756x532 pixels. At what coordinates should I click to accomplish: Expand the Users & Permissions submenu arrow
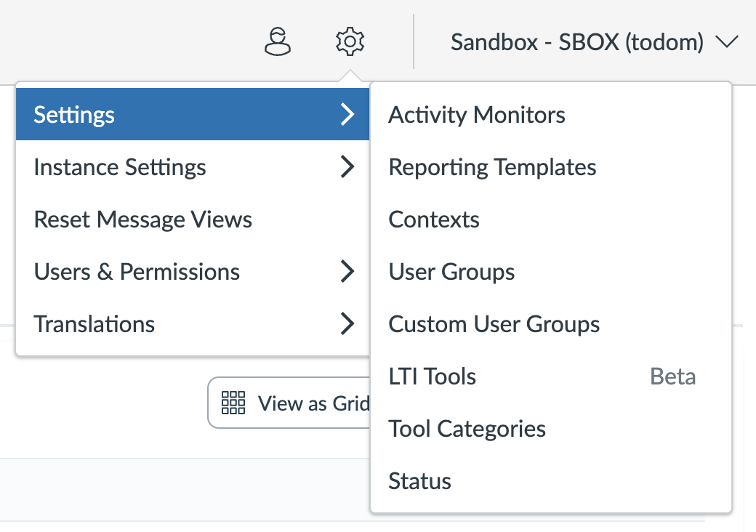point(348,272)
